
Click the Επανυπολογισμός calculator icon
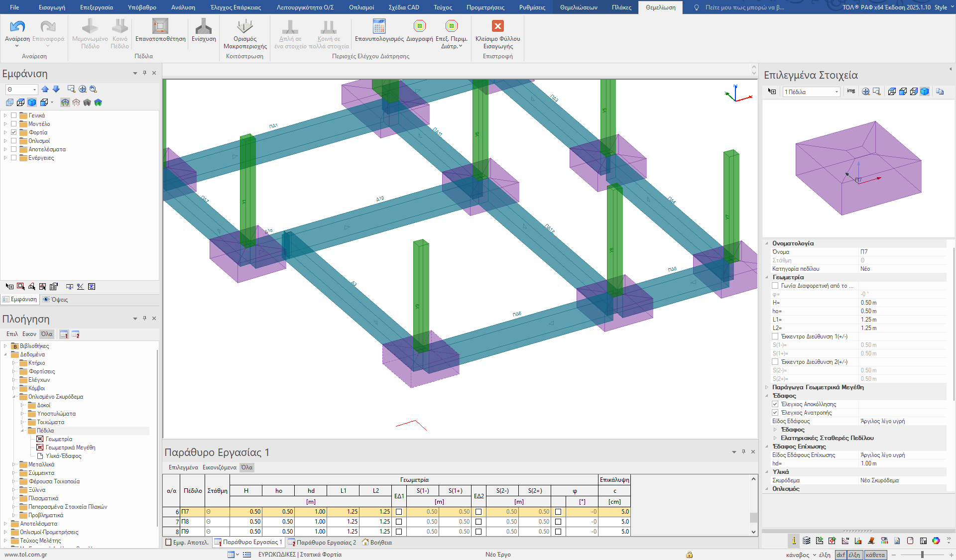379,27
